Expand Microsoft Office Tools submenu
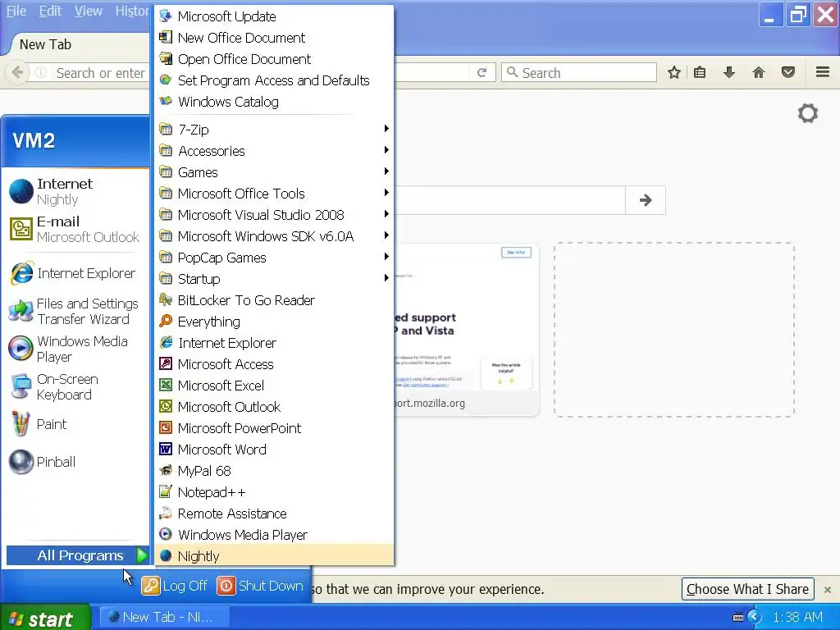Viewport: 840px width, 630px height. coord(274,193)
